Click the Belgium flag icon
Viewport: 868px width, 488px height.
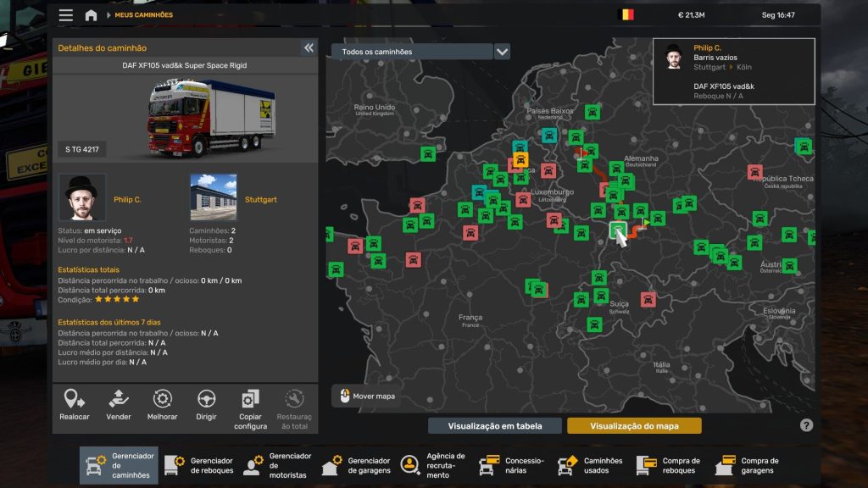(626, 15)
